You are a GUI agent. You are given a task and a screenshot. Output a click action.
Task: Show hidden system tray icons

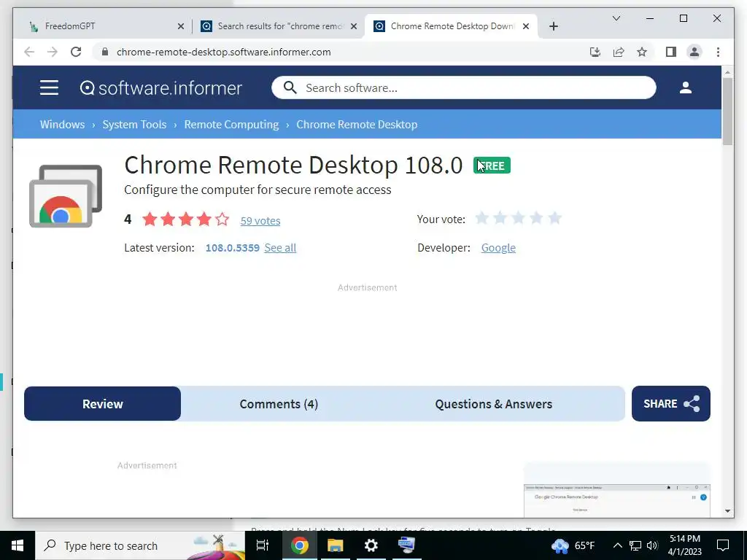(617, 545)
